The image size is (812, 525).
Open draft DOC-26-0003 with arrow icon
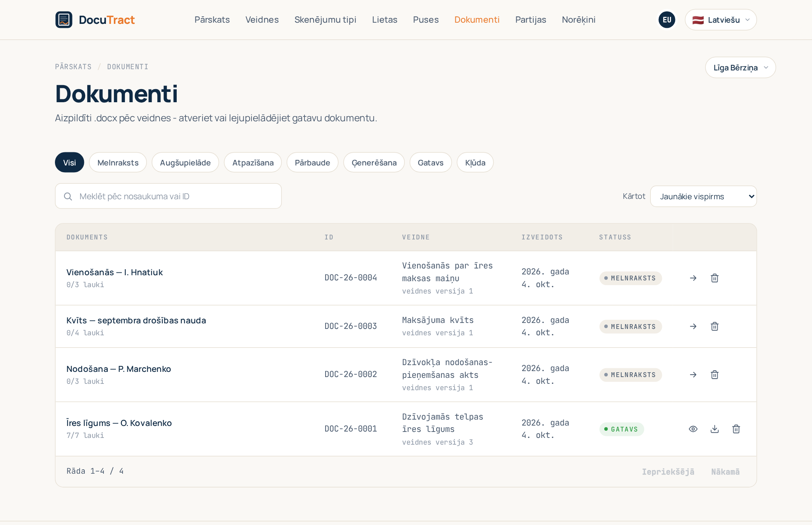click(x=693, y=327)
